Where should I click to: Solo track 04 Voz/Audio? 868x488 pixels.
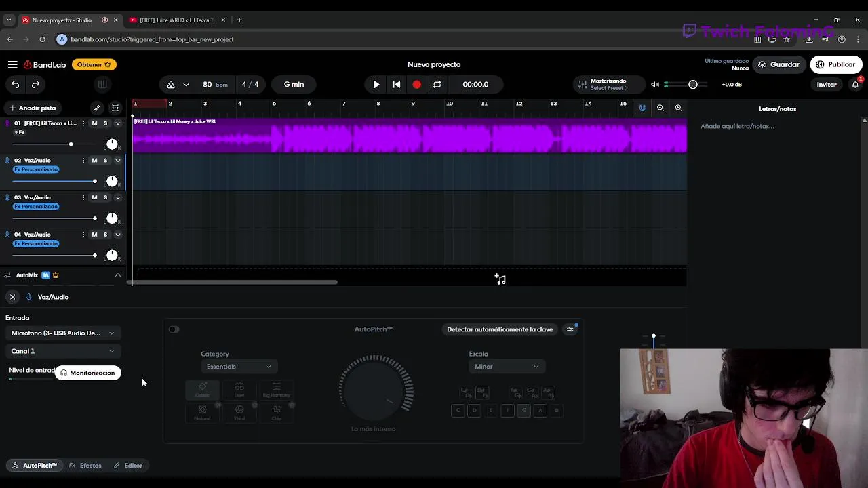[105, 235]
